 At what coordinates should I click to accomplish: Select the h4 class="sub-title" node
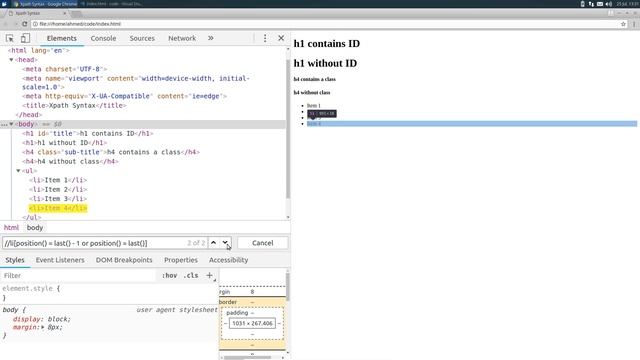point(111,152)
